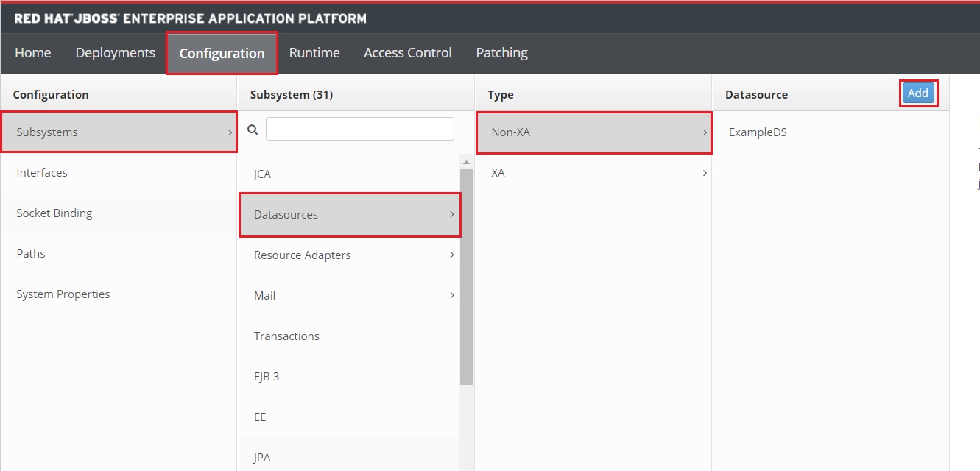Select System Properties
980x471 pixels.
pyautogui.click(x=63, y=294)
